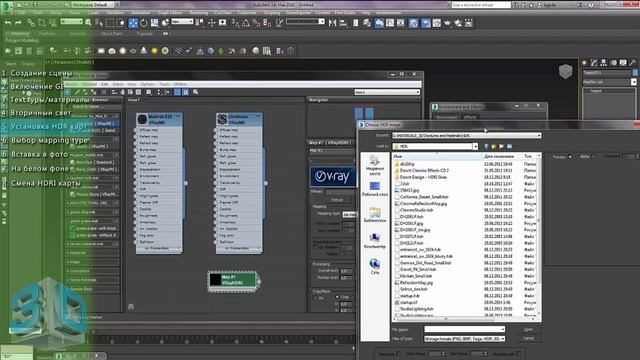This screenshot has width=640, height=360.
Task: Click the Redo arrow in main toolbar
Action: tap(18, 23)
